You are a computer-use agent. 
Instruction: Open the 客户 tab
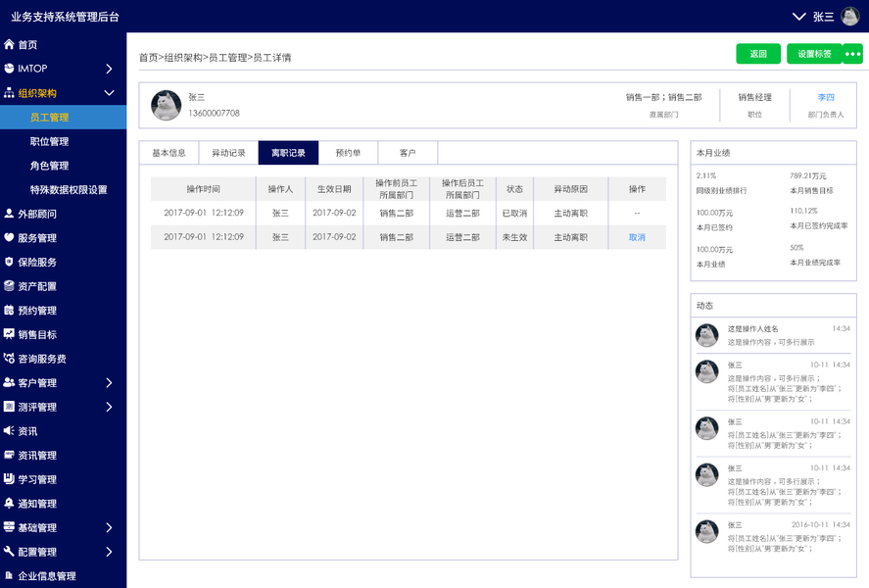point(408,153)
